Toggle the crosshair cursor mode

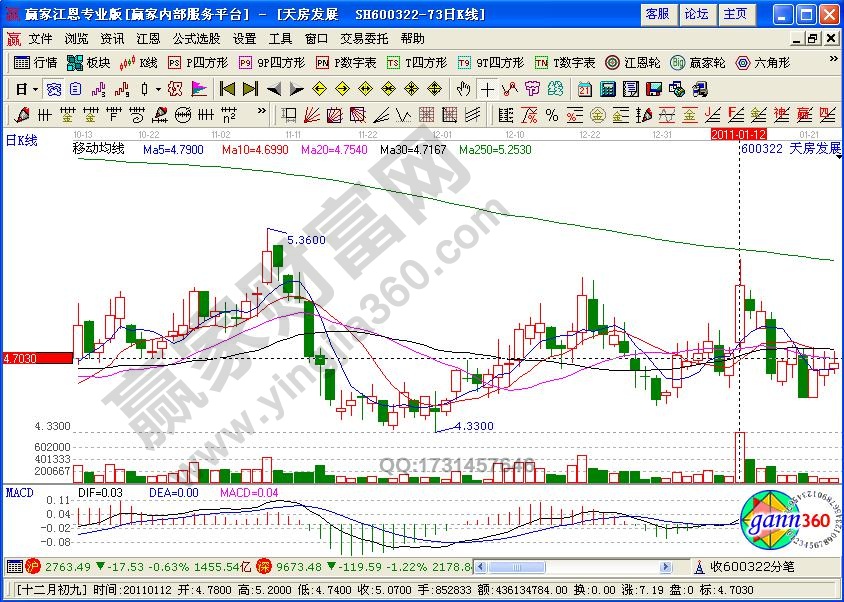click(x=487, y=89)
